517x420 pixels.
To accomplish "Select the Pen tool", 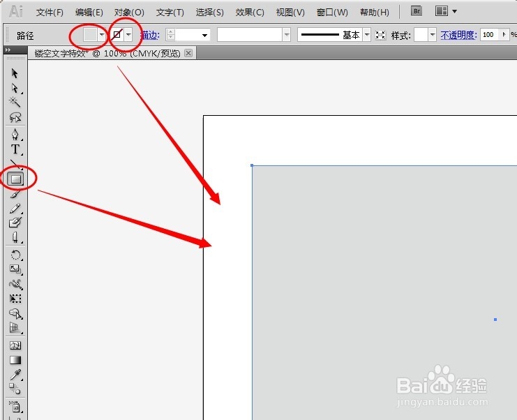I will coord(15,135).
